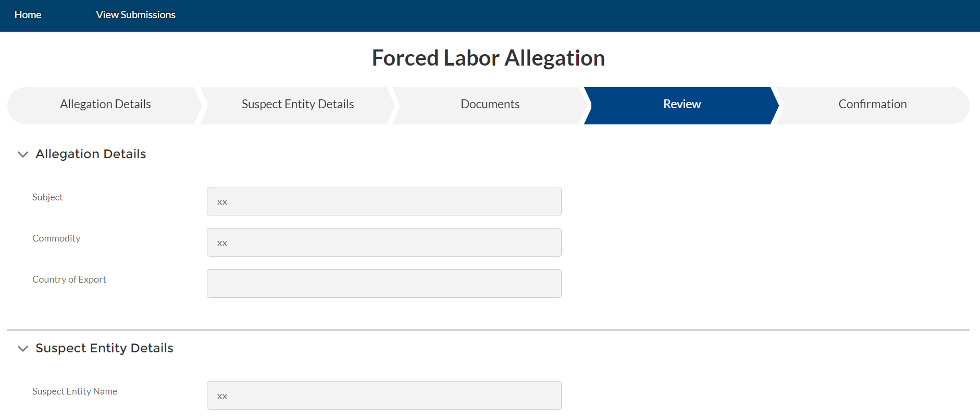Image resolution: width=980 pixels, height=420 pixels.
Task: Click the empty Country of Export field
Action: point(384,284)
